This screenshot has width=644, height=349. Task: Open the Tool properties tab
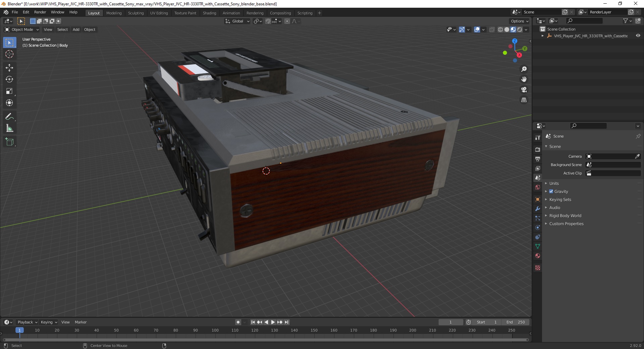(538, 137)
